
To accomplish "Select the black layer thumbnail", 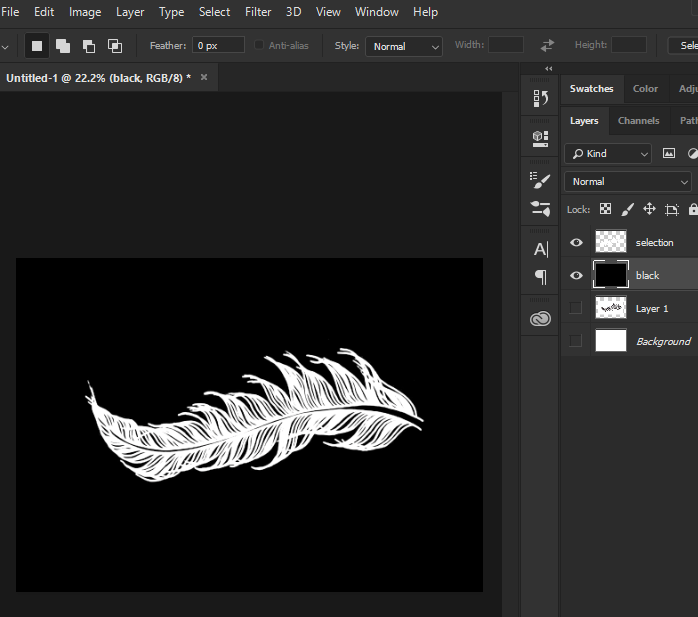I will [x=611, y=275].
